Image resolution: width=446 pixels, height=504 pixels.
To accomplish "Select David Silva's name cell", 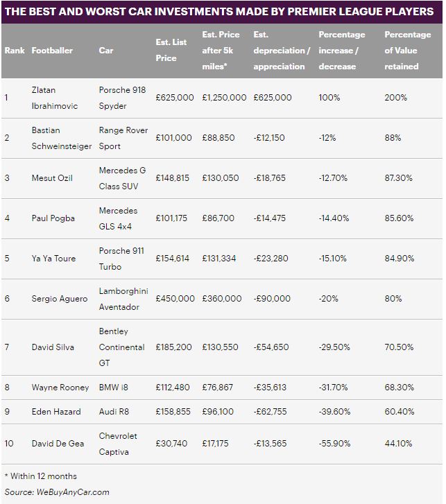I will (53, 347).
